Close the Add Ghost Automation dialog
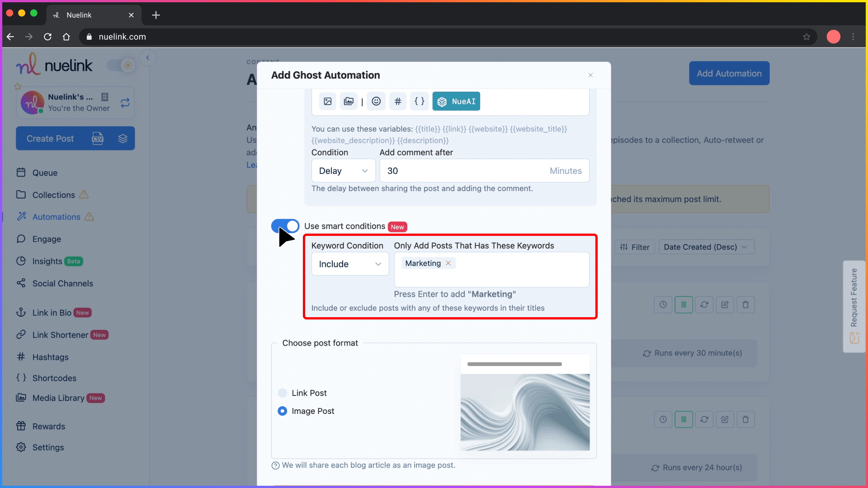The width and height of the screenshot is (868, 488). pos(590,75)
